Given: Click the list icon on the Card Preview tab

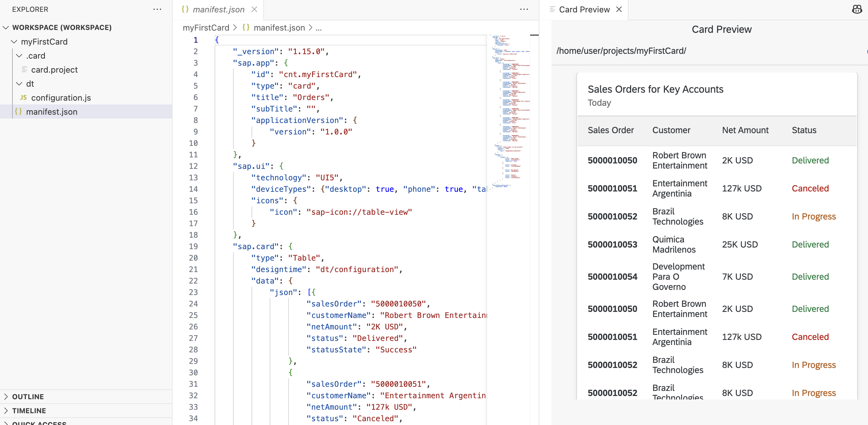Looking at the screenshot, I should pos(552,9).
